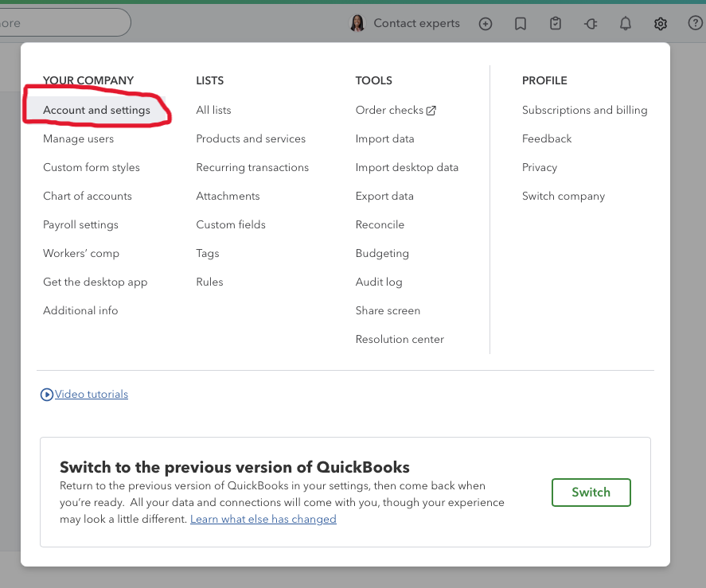Click the YOUR COMPANY heading
This screenshot has width=706, height=588.
point(88,80)
